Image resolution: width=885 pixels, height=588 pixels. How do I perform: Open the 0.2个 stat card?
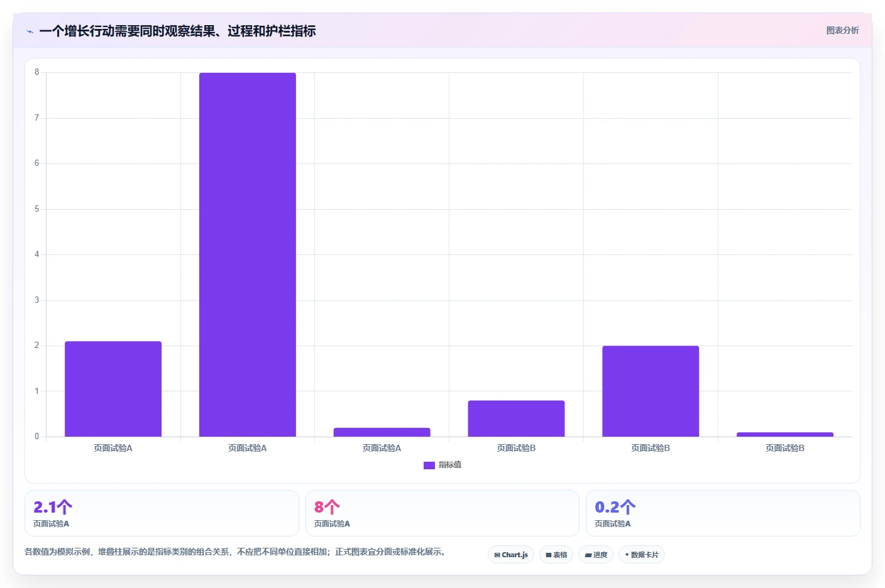coord(723,513)
